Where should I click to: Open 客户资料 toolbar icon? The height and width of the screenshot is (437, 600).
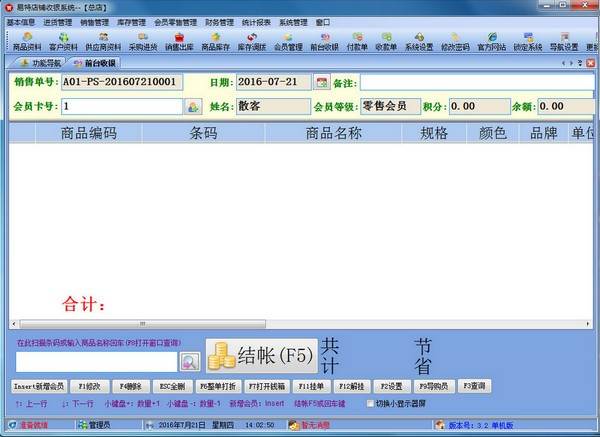[63, 41]
